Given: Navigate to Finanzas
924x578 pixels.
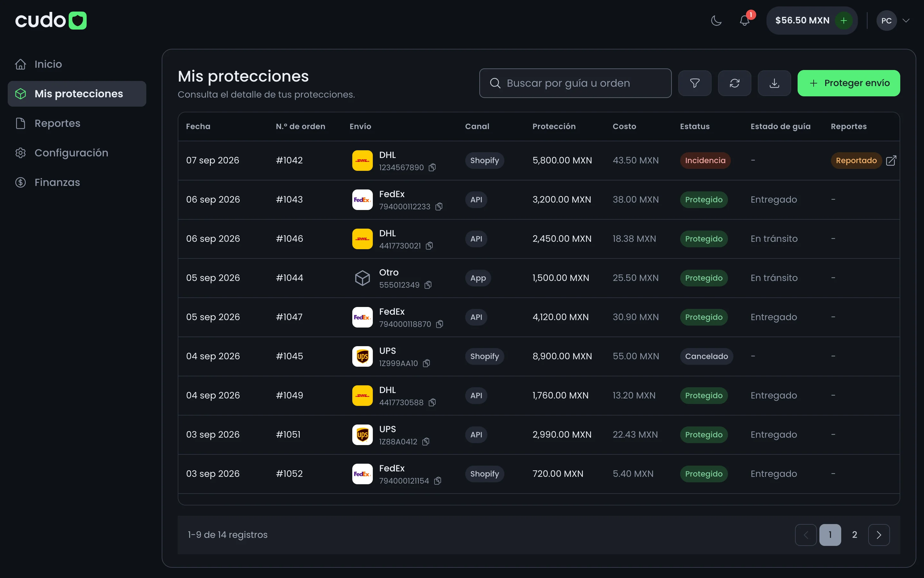Looking at the screenshot, I should click(x=77, y=182).
